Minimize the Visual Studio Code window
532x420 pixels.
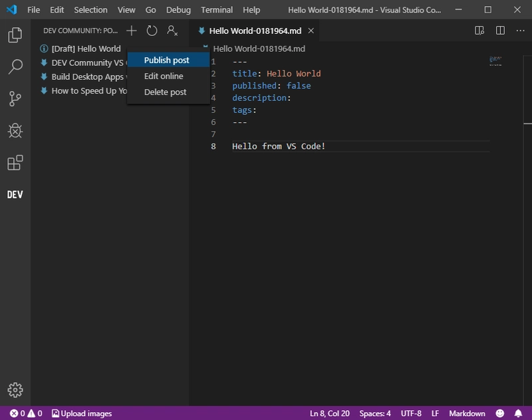(x=458, y=9)
